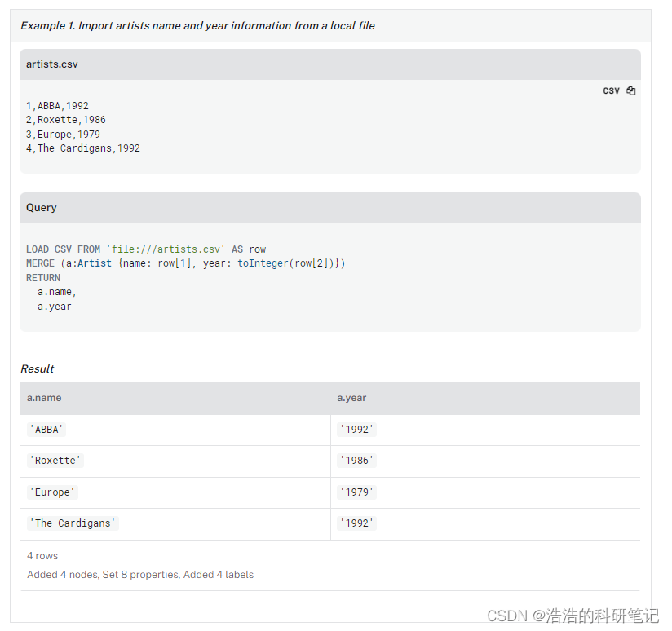The image size is (672, 631).
Task: Click 'a.year' in the query body
Action: 54,307
